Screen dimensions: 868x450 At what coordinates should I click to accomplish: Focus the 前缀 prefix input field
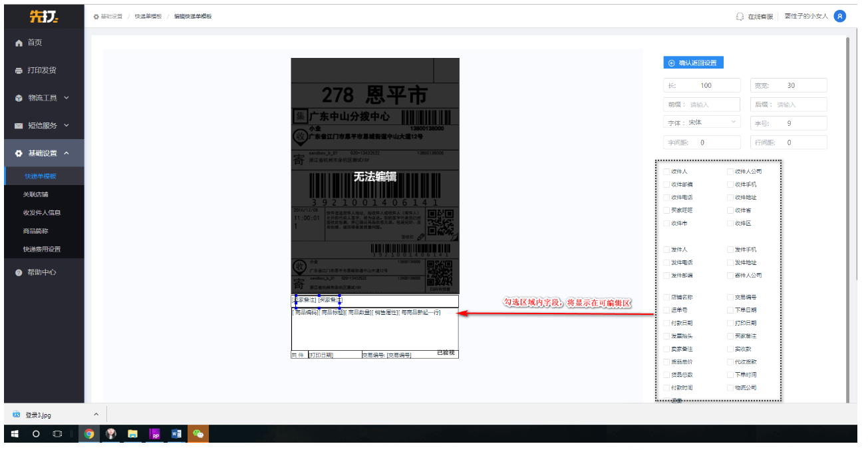[702, 105]
